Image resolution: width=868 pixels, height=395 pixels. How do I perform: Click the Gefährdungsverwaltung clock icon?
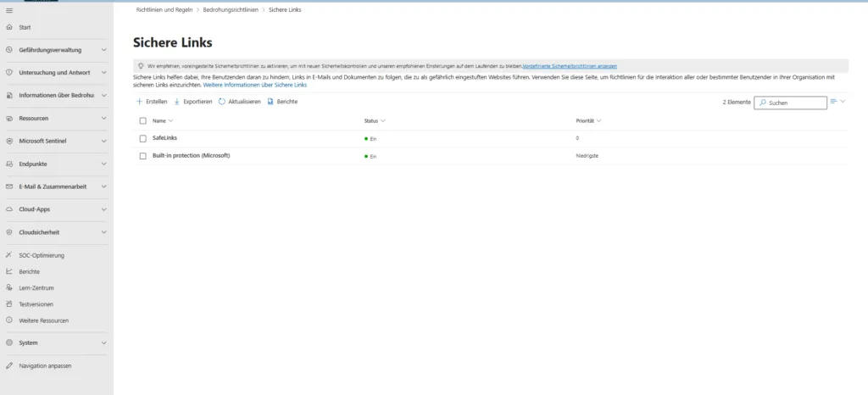(x=8, y=50)
